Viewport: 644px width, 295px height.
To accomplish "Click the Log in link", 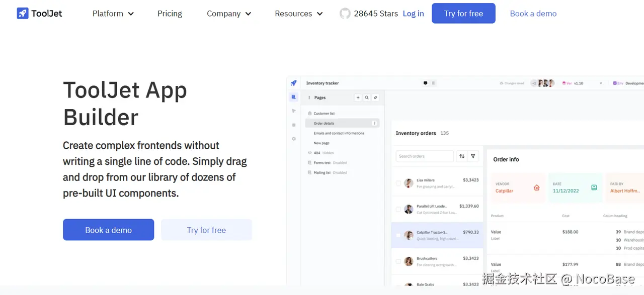I will (413, 14).
